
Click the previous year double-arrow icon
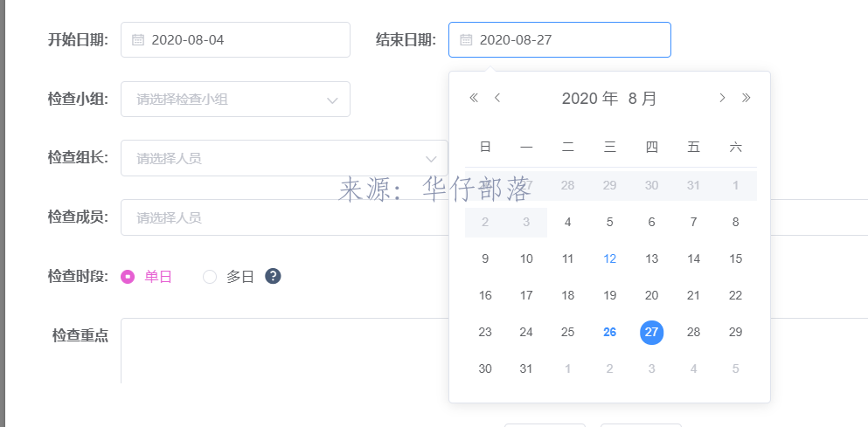pyautogui.click(x=473, y=98)
